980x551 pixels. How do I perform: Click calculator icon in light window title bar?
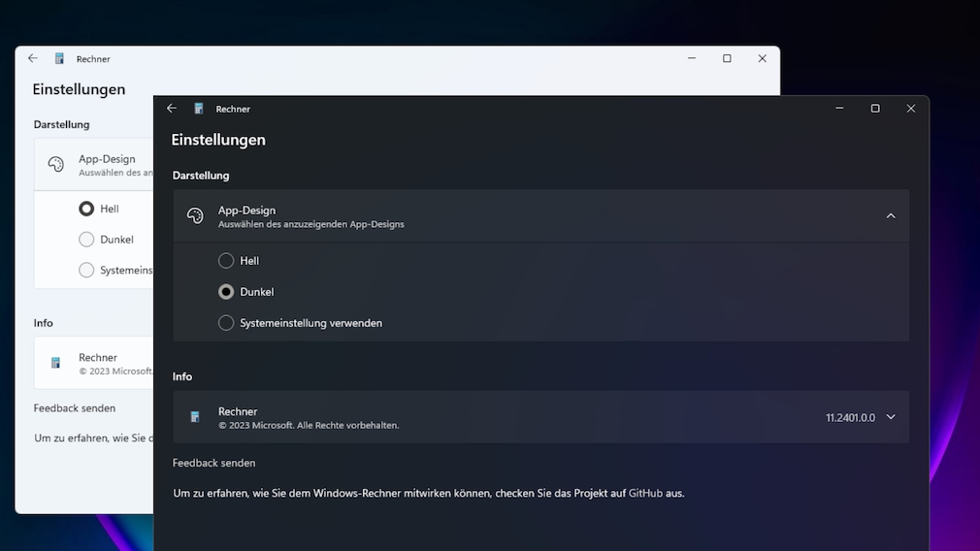tap(59, 58)
